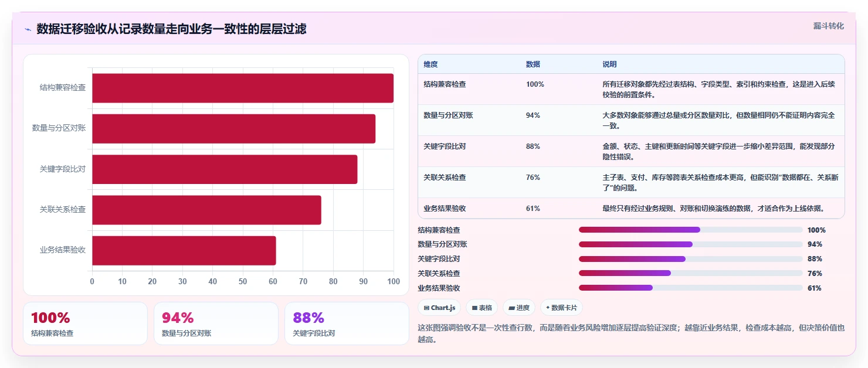868x368 pixels.
Task: Click the title 数据迁移验收从记录数量走向业务一致性
Action: point(171,29)
